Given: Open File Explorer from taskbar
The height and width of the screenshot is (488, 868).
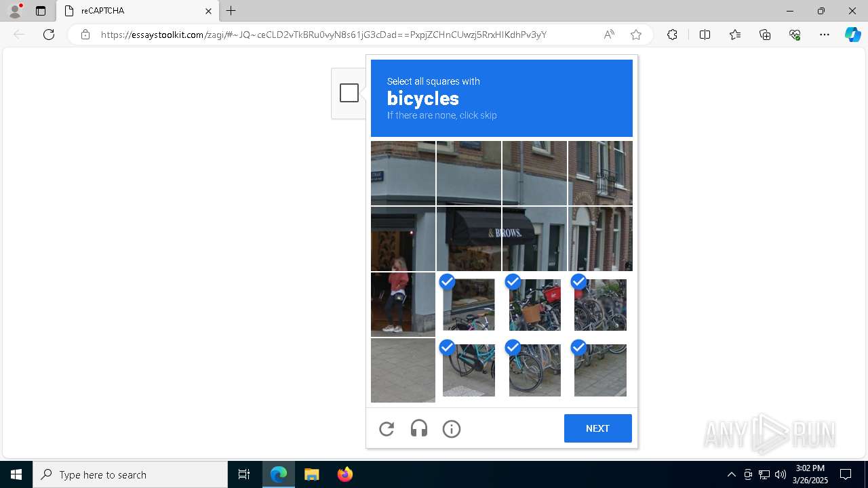Looking at the screenshot, I should 311,474.
